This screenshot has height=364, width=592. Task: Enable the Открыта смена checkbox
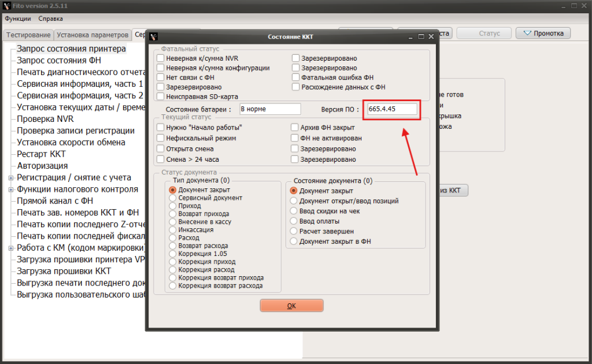point(160,148)
